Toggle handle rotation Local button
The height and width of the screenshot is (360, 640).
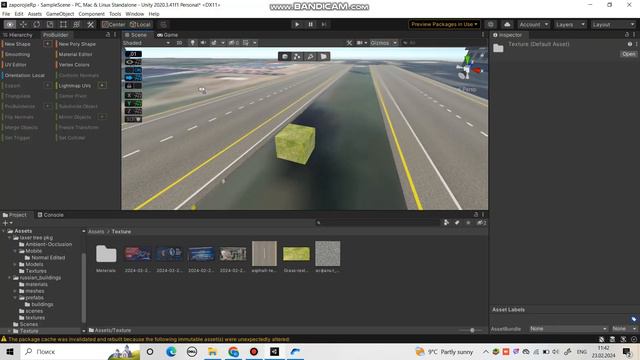(x=140, y=24)
